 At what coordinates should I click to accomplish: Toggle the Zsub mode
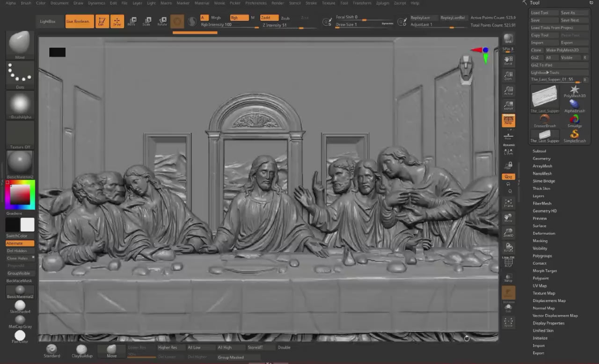click(x=285, y=18)
